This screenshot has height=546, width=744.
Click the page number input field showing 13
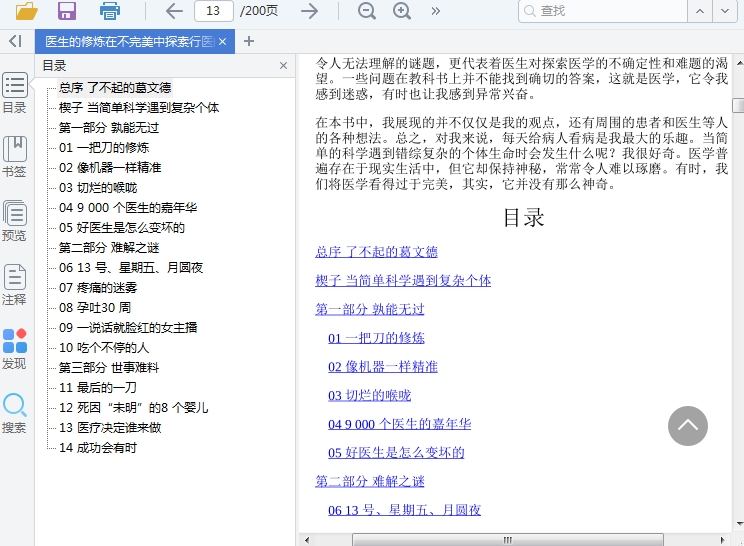pos(214,10)
